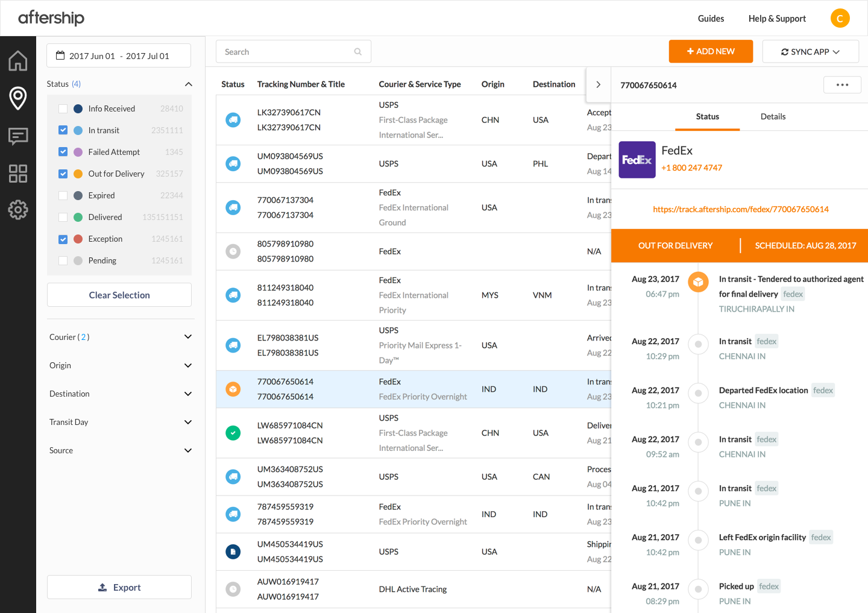Click the Search input field
Image resolution: width=868 pixels, height=613 pixels.
[x=294, y=52]
